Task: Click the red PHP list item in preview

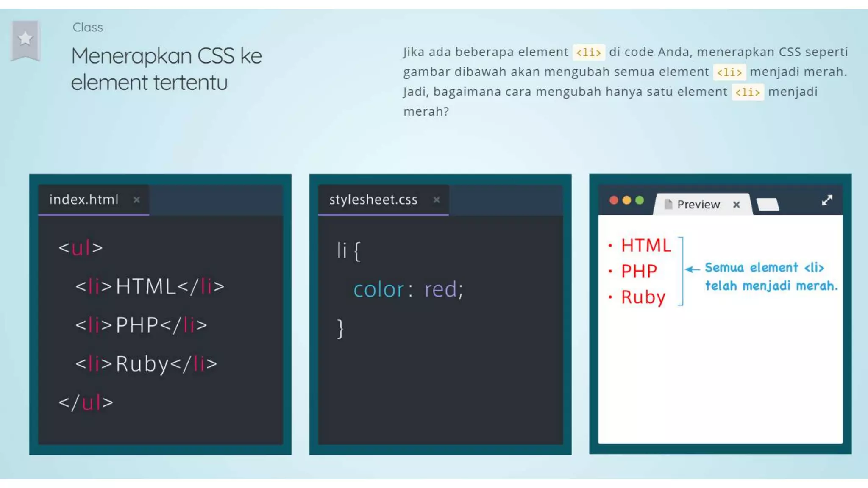Action: [639, 271]
